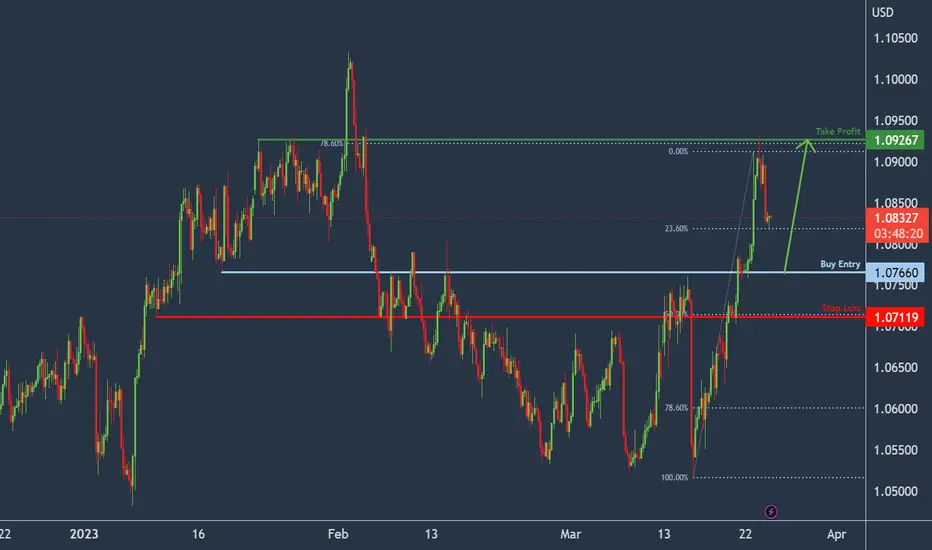
Task: Click the countdown timer 03:48:20
Action: [x=898, y=234]
